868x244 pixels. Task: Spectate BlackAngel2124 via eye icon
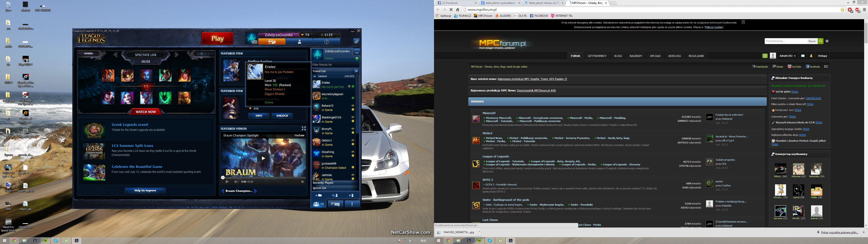coord(353,117)
